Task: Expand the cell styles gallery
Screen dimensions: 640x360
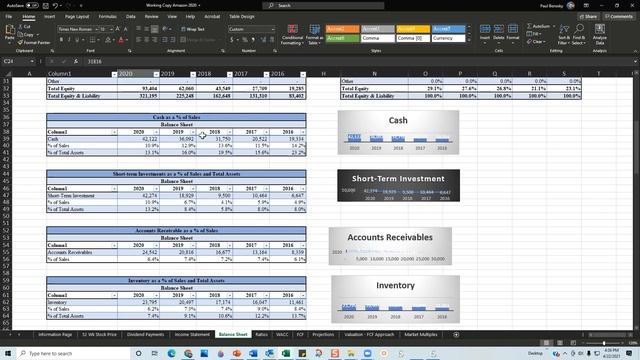Action: pos(469,40)
